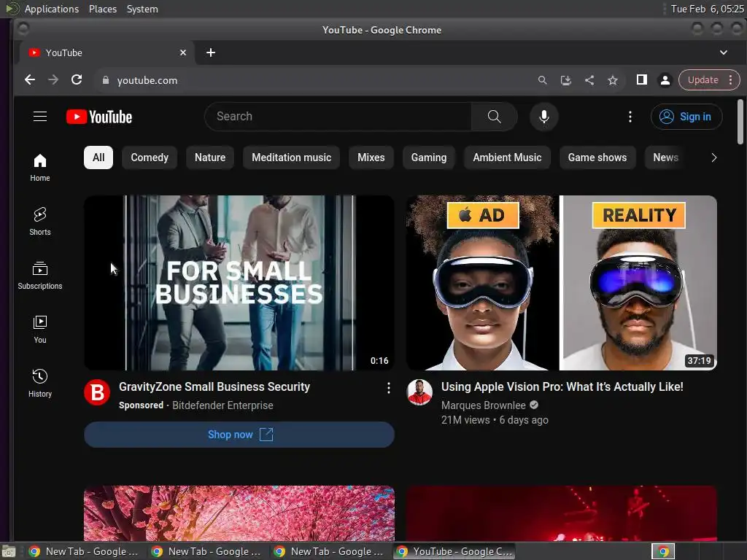Start voice search with microphone icon
747x560 pixels.
tap(543, 117)
